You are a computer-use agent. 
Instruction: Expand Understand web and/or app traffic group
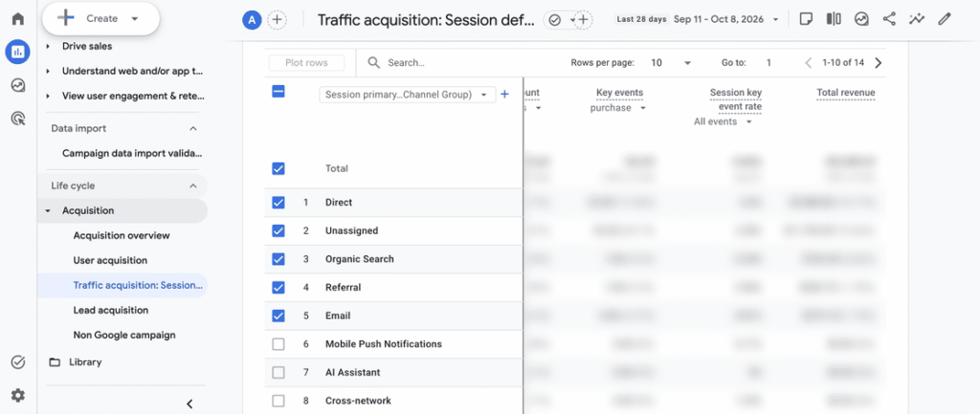pyautogui.click(x=48, y=71)
